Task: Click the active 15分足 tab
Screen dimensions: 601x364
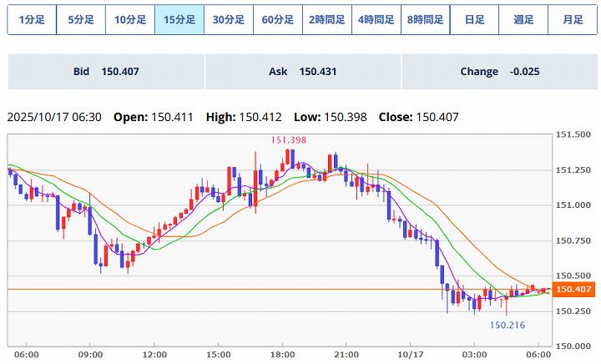Action: tap(179, 19)
